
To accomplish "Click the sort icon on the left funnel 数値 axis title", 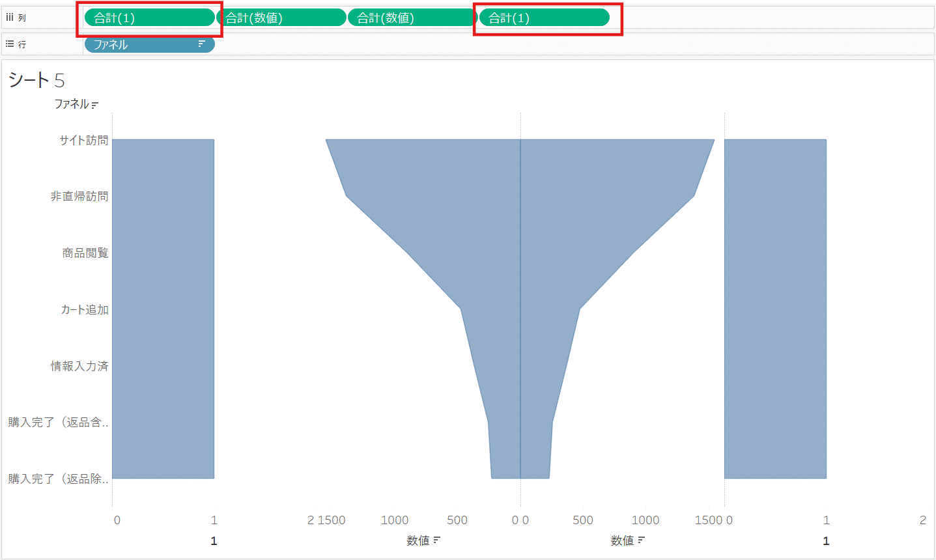I will [x=436, y=540].
